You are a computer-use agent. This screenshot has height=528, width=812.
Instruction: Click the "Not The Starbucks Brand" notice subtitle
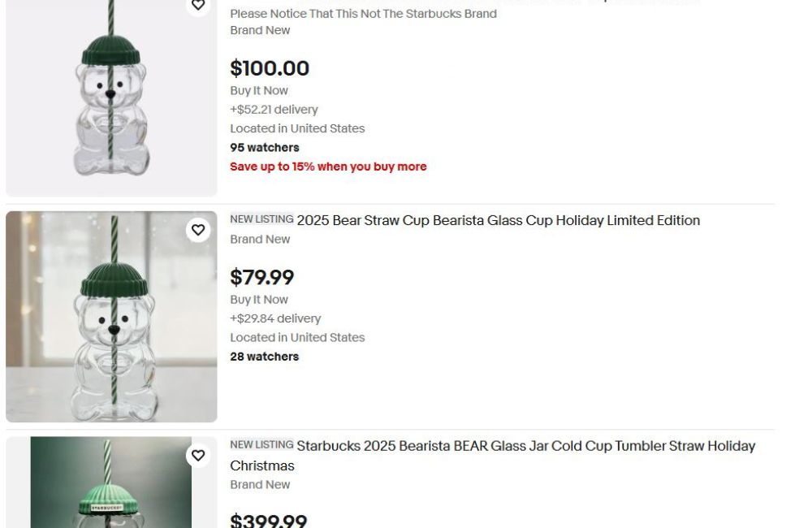click(363, 14)
